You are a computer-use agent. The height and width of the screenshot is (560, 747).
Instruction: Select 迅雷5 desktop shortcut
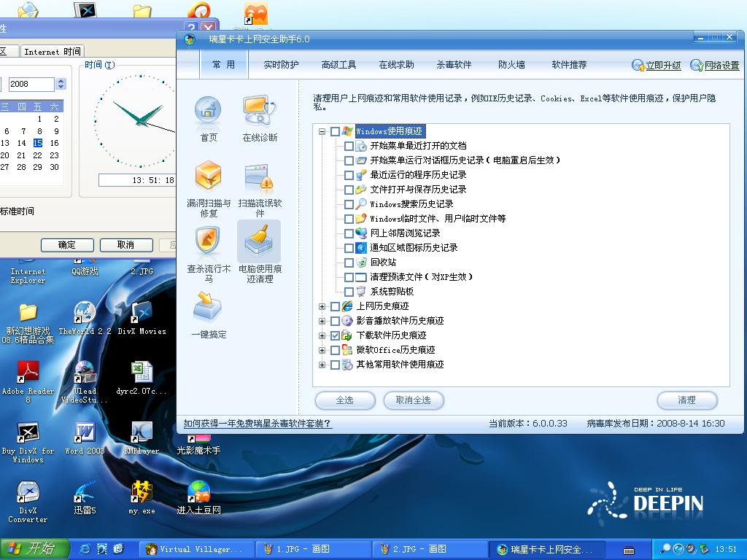[85, 498]
